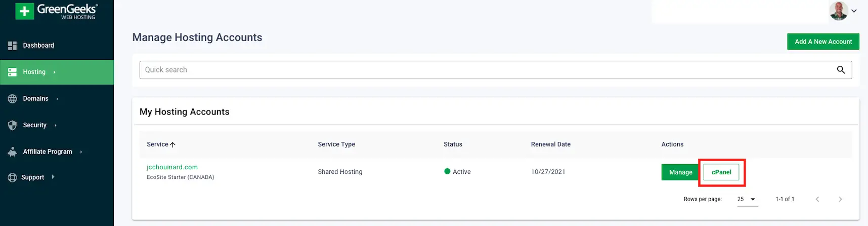The width and height of the screenshot is (868, 226).
Task: Open the user avatar photo
Action: coord(839,11)
